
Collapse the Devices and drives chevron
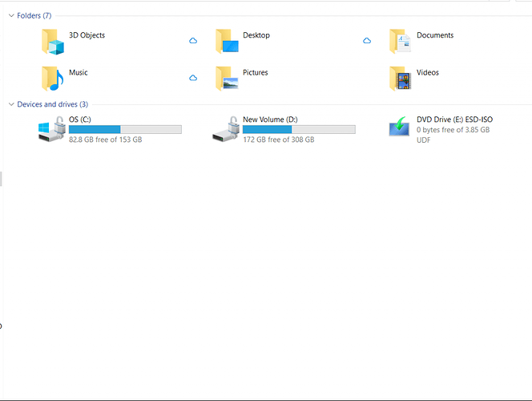coord(11,104)
